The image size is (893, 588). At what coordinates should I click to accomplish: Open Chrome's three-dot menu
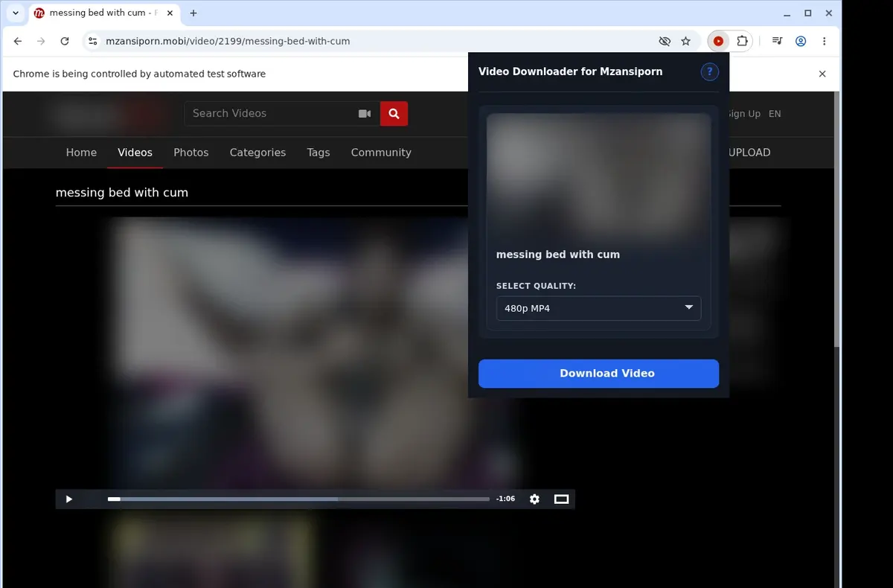click(825, 42)
